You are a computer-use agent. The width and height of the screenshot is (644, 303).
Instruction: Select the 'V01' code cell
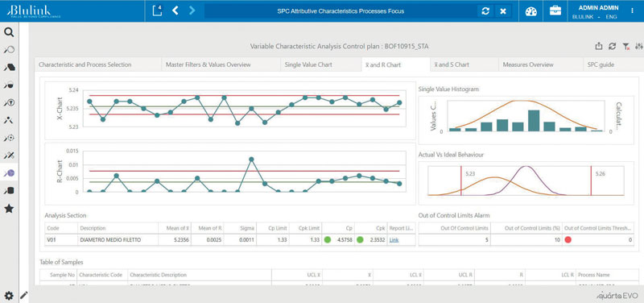coord(61,239)
